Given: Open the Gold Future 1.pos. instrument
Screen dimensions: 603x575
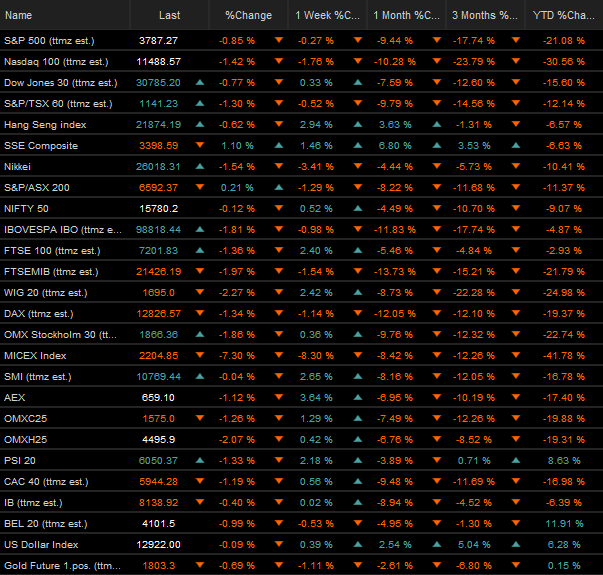Looking at the screenshot, I should pyautogui.click(x=62, y=565).
